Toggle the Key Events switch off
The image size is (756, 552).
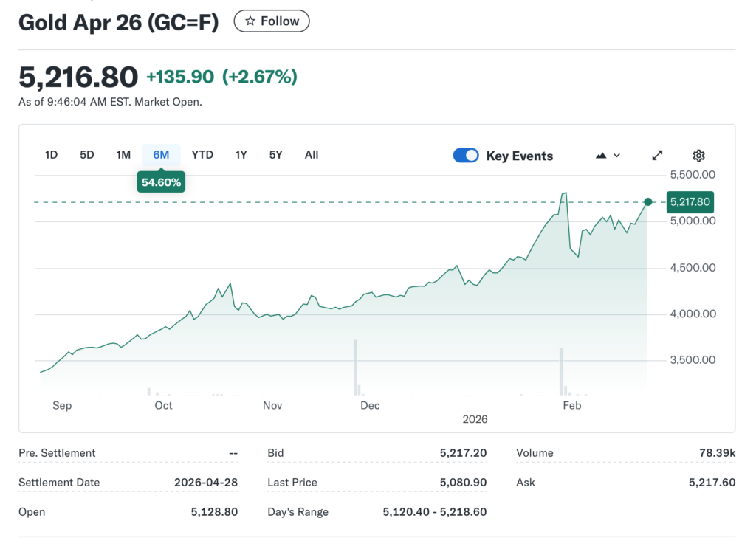[466, 156]
